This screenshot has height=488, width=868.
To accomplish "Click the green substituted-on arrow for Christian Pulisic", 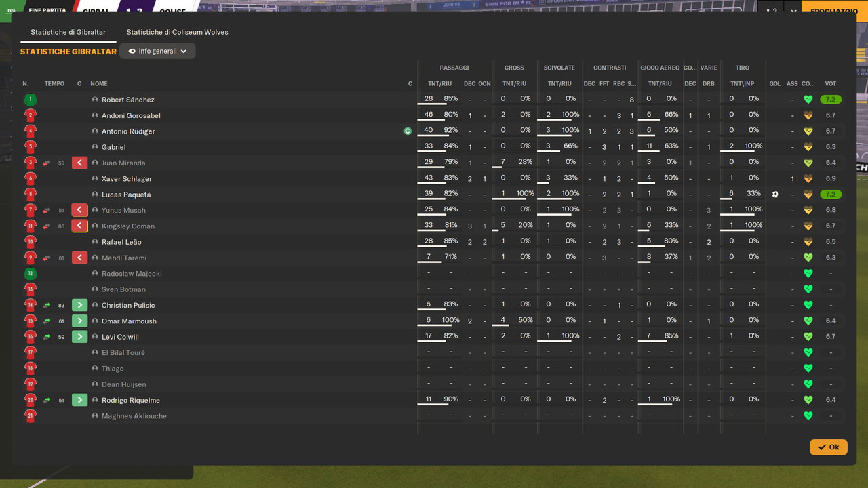I will pos(79,305).
